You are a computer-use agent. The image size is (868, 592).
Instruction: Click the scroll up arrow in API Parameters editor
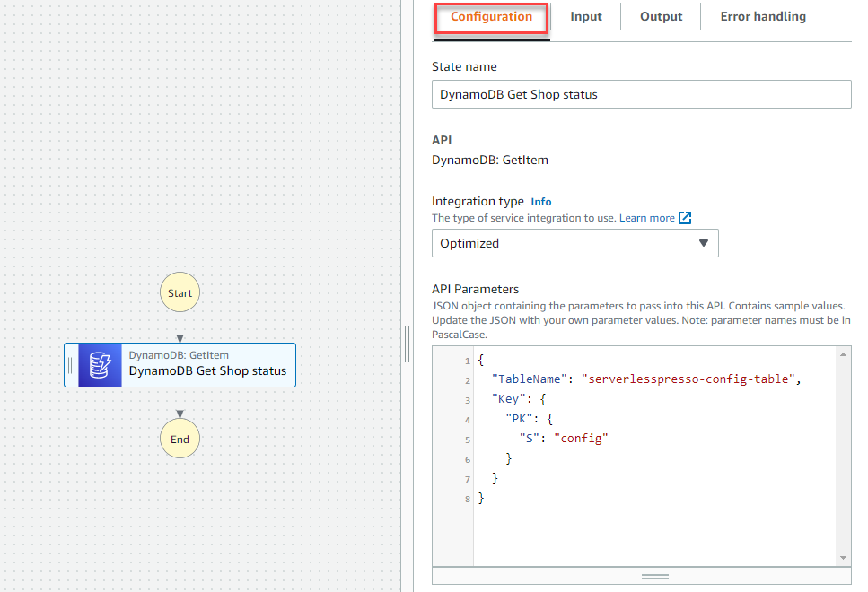(843, 354)
